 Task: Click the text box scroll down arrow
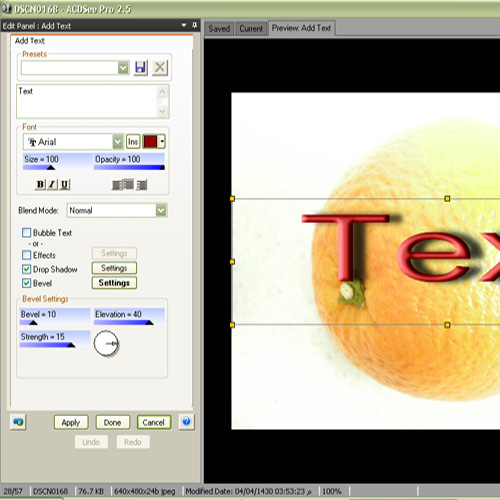(162, 111)
